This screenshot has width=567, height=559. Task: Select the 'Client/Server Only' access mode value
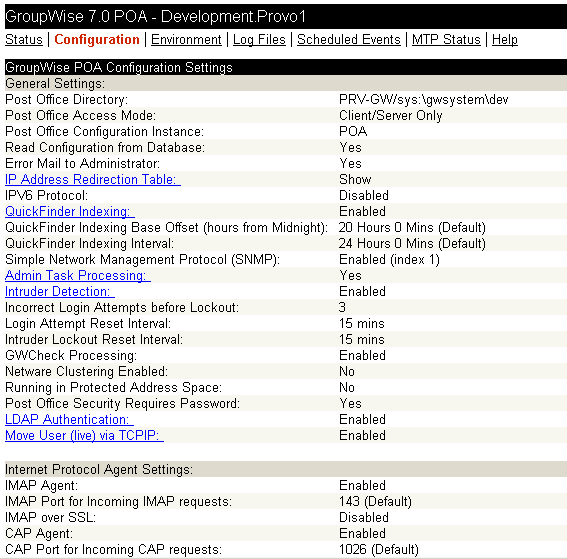pyautogui.click(x=391, y=115)
